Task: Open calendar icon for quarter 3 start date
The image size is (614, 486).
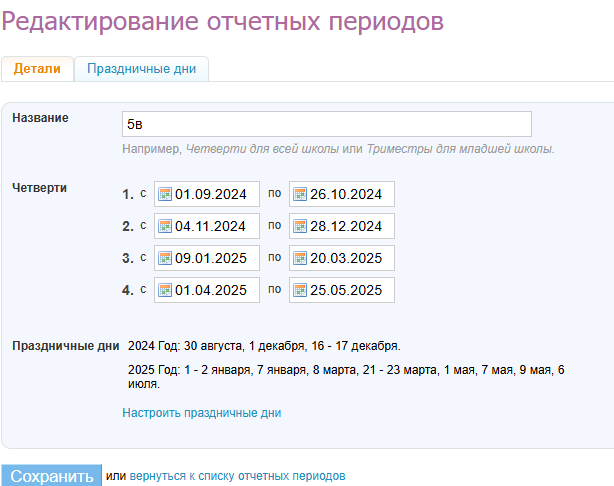Action: 165,258
